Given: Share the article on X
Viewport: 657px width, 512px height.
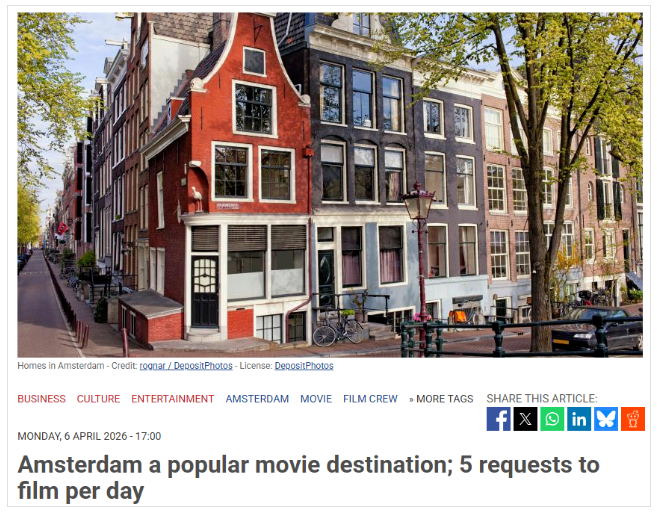Looking at the screenshot, I should point(525,419).
